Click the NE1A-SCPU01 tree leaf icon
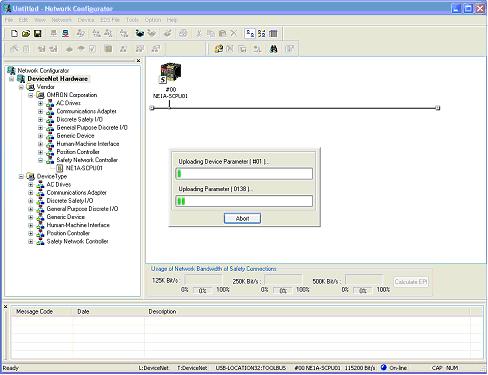This screenshot has height=375, width=488. (60, 168)
